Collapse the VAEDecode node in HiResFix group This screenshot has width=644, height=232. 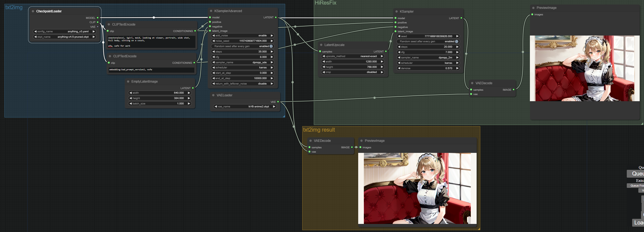[x=472, y=83]
